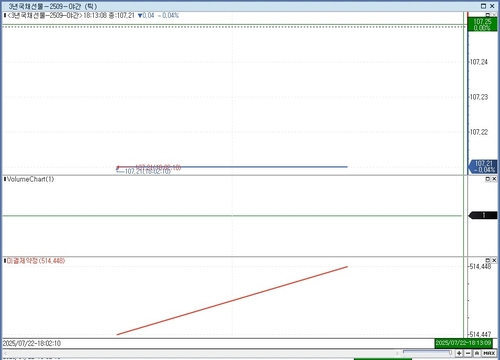Click the price series header with 18:13:08
The width and height of the screenshot is (500, 360).
point(93,15)
